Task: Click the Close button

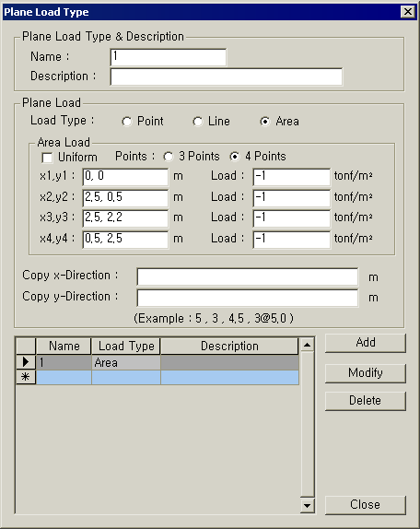Action: point(366,505)
